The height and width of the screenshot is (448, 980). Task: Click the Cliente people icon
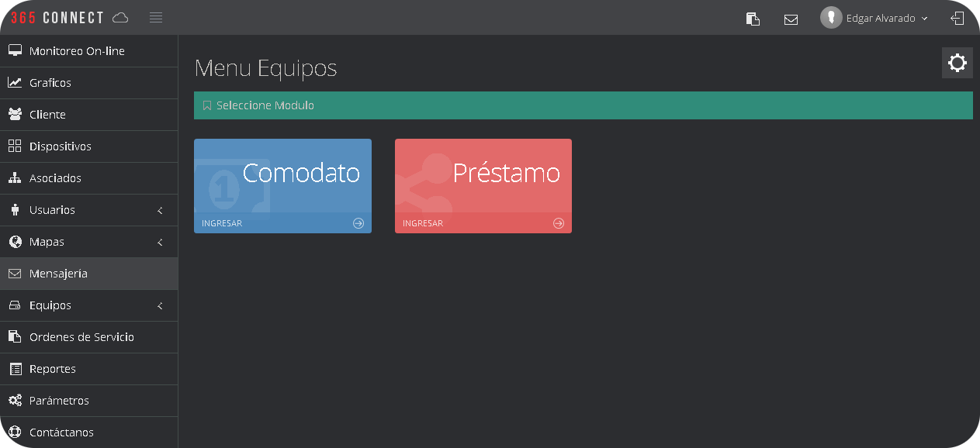[x=13, y=114]
